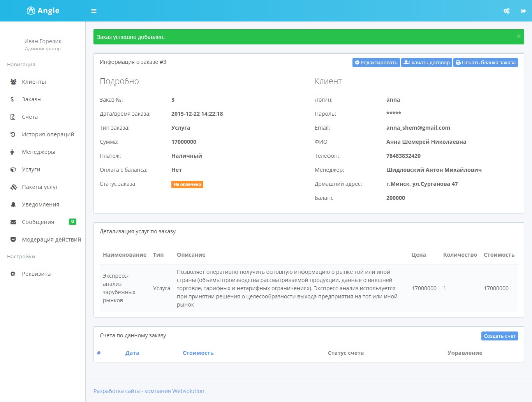Click balance value 200000

[x=396, y=198]
